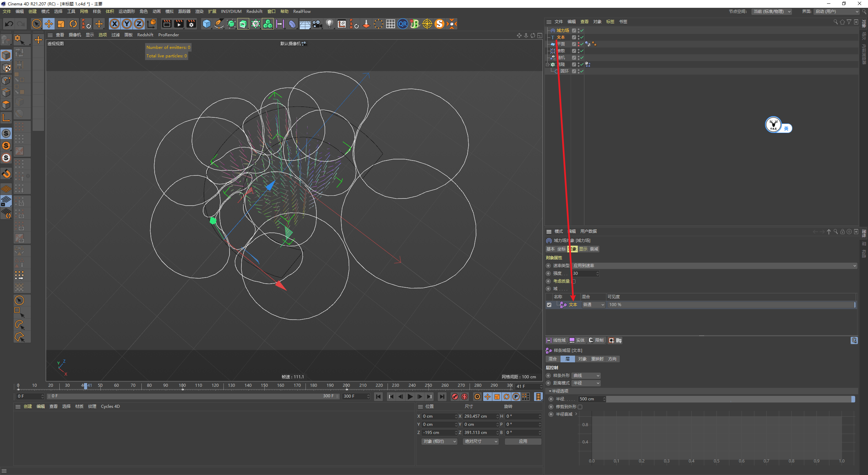Click the 应用 button
Screen dimensions: 868x475
523,441
